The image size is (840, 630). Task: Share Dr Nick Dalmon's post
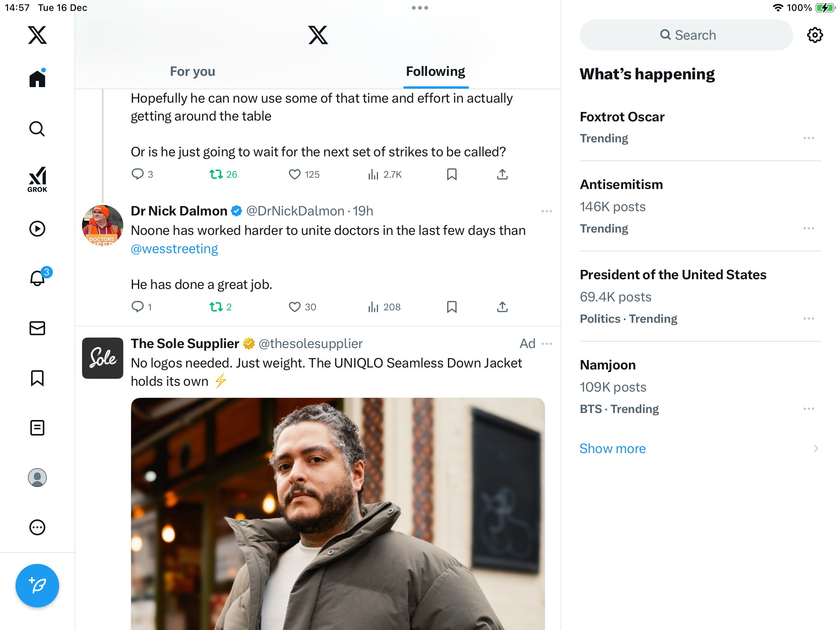coord(502,307)
